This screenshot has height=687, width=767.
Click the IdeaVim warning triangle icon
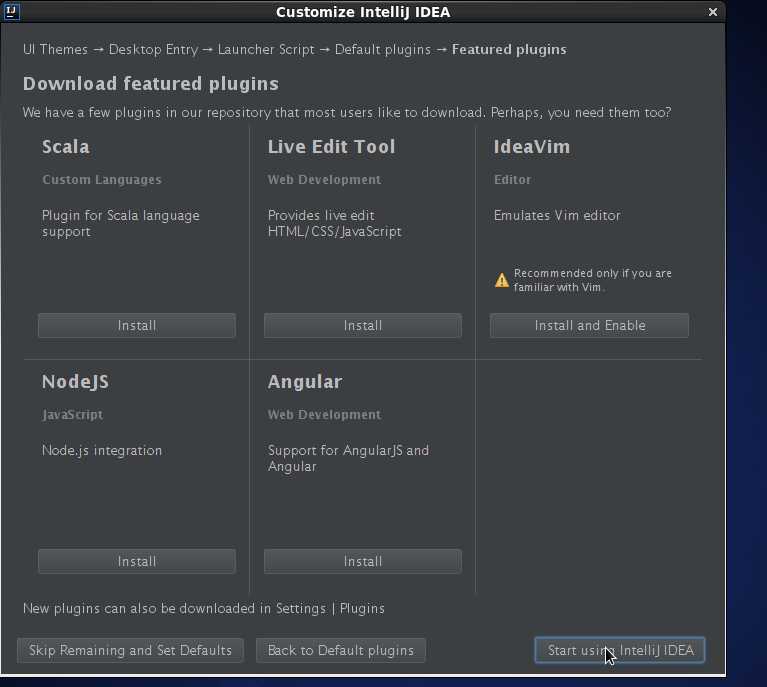point(502,280)
